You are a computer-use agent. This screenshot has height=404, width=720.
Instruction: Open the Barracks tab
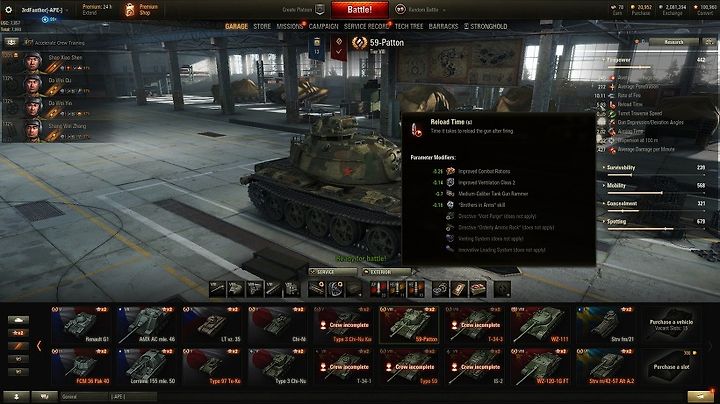coord(443,27)
